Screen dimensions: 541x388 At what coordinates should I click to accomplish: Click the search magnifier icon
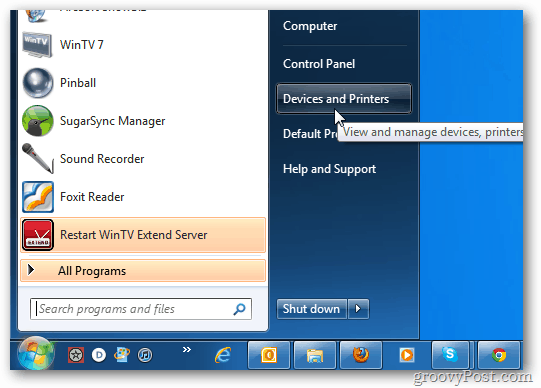click(239, 309)
